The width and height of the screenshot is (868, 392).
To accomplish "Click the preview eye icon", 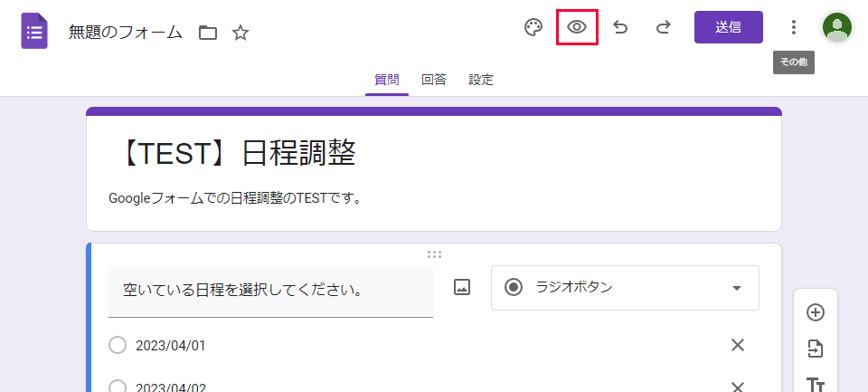I will coord(577,27).
